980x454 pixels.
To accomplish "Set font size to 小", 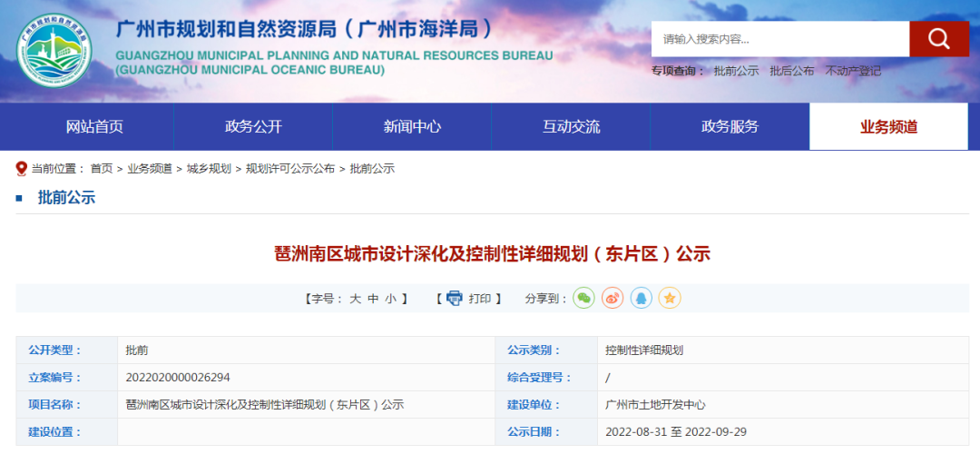I will click(x=391, y=299).
